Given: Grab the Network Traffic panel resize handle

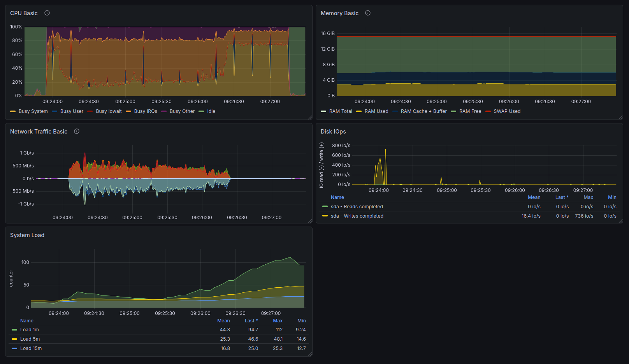Looking at the screenshot, I should tap(310, 221).
